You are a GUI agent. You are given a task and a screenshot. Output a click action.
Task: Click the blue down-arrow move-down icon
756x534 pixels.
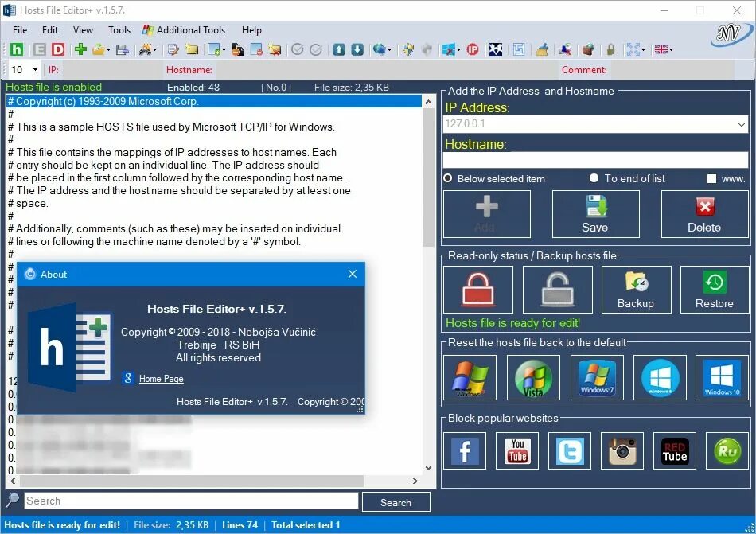coord(357,49)
